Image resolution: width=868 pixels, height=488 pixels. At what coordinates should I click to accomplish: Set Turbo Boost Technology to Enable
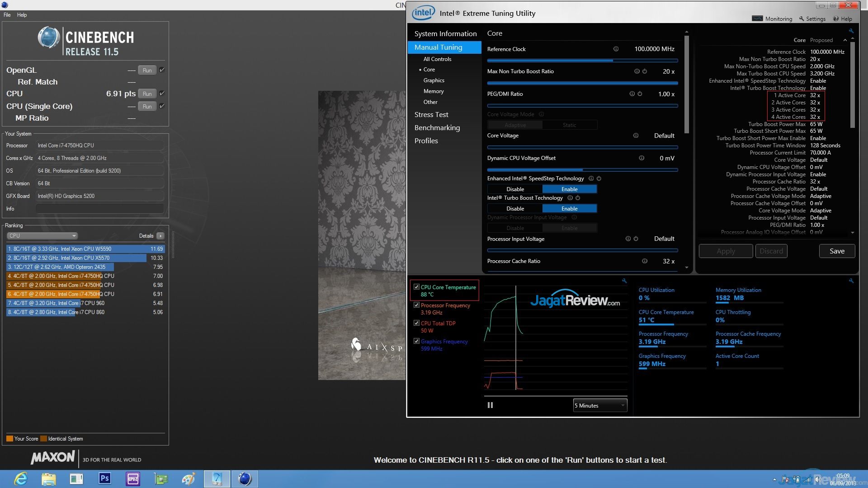click(x=570, y=209)
